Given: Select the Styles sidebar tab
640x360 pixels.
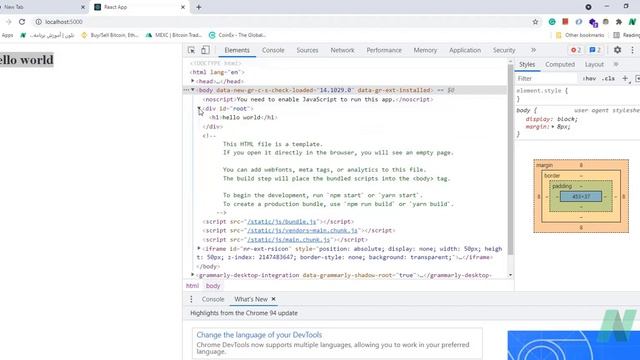Looking at the screenshot, I should [x=527, y=64].
